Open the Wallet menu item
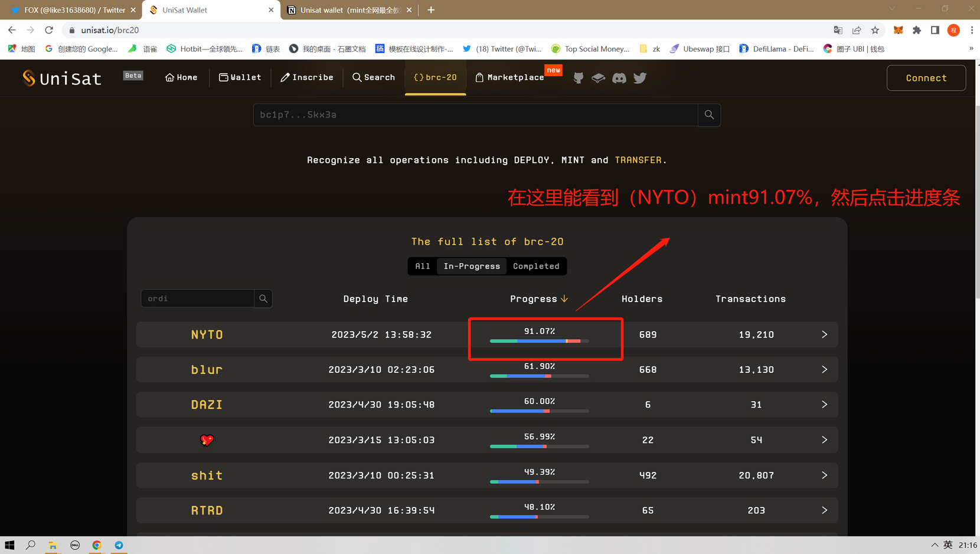 (x=240, y=77)
